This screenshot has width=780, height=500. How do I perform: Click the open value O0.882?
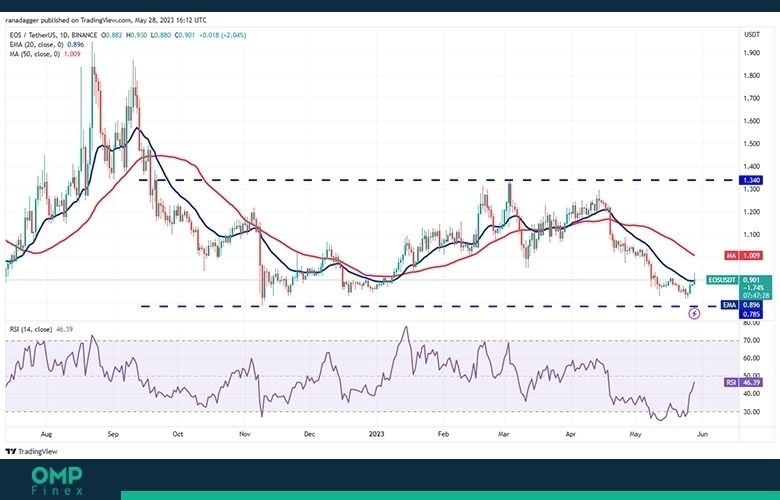tap(112, 35)
